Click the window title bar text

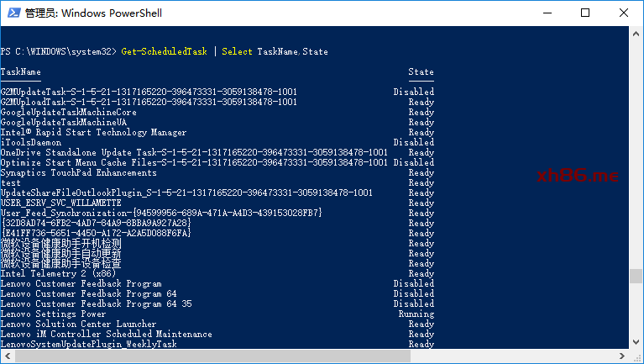pos(93,13)
